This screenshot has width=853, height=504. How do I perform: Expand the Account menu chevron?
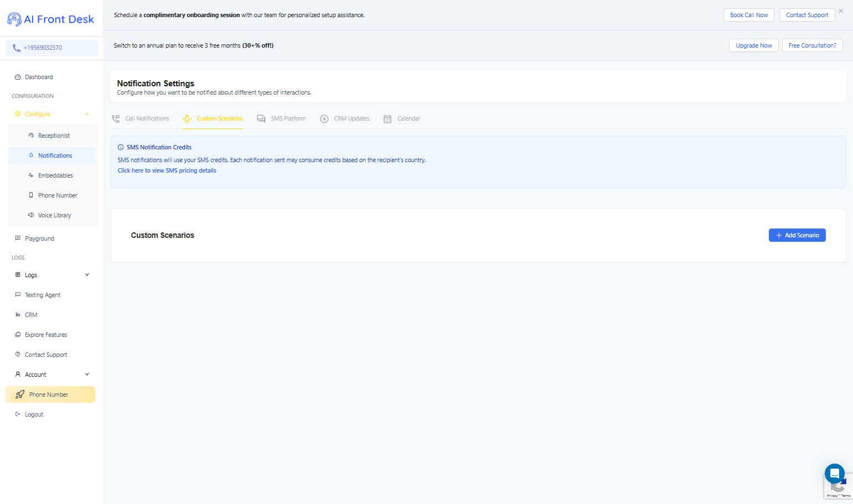pos(87,375)
